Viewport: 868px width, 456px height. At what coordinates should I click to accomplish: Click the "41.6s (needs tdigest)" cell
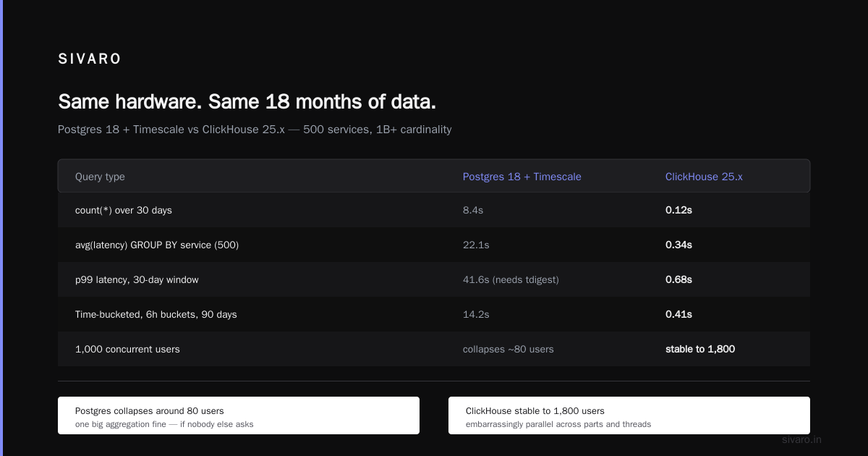[x=511, y=279]
